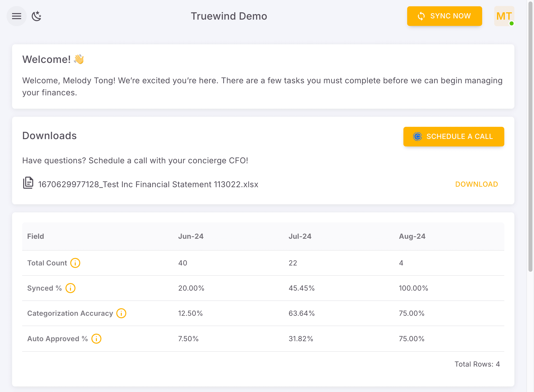Screen dimensions: 534x392
Task: Click the Field column header
Action: click(x=36, y=236)
